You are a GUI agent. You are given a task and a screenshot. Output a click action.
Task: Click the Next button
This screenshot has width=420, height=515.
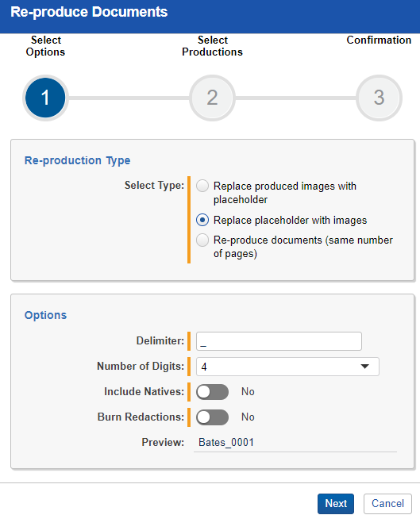coord(336,504)
